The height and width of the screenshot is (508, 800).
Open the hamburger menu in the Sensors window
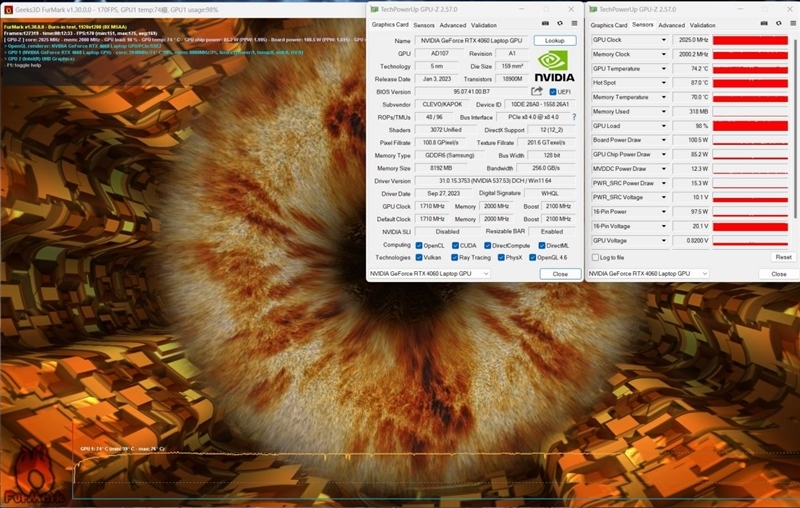pos(791,25)
